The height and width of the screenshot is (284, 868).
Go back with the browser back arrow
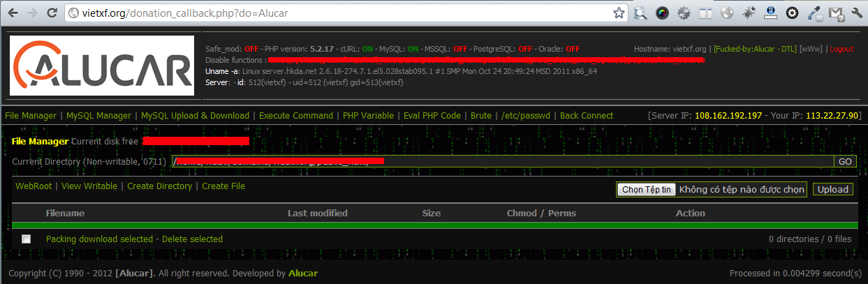click(x=12, y=13)
